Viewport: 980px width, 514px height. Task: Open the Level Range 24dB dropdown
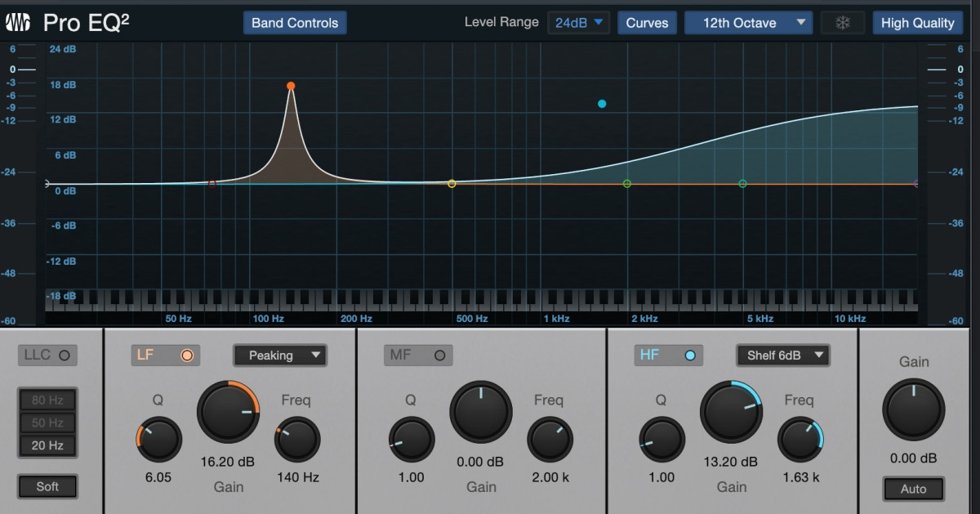[x=578, y=23]
